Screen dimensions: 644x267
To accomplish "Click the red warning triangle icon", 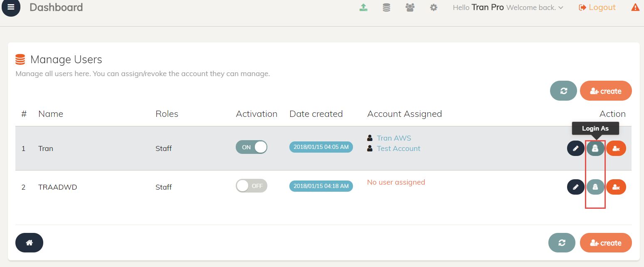I will pyautogui.click(x=635, y=7).
